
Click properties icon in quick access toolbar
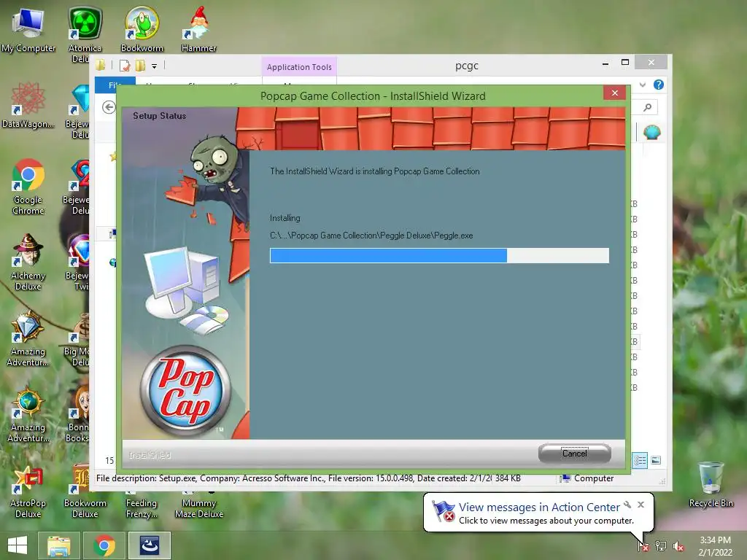pyautogui.click(x=125, y=66)
